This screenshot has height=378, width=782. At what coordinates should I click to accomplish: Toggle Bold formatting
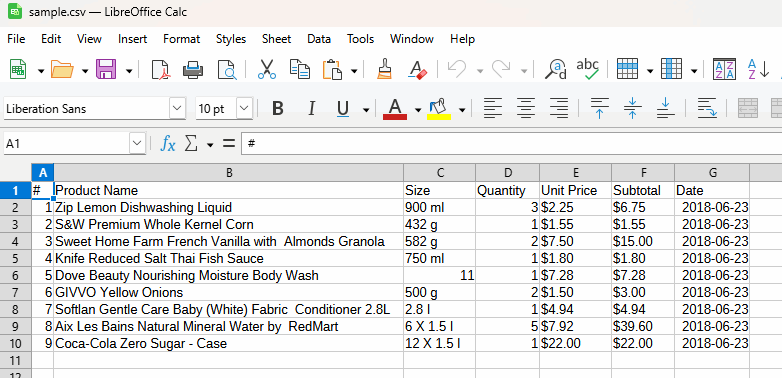click(278, 108)
